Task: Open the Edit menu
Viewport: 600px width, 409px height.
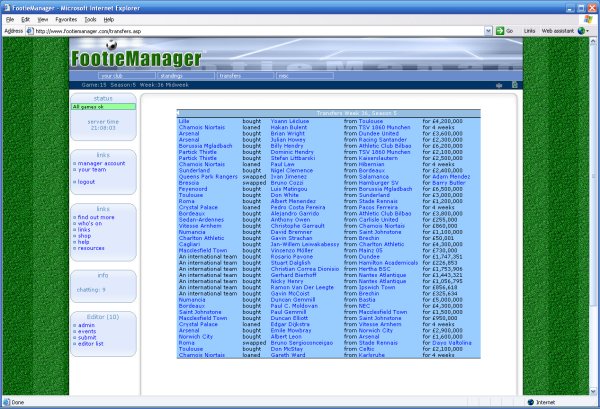Action: 25,20
